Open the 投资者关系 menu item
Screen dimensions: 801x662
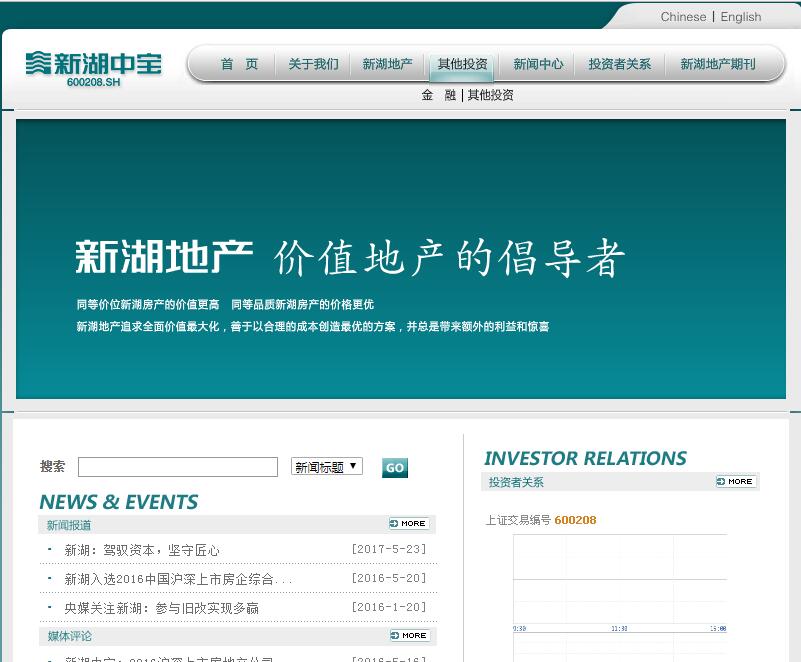point(620,64)
